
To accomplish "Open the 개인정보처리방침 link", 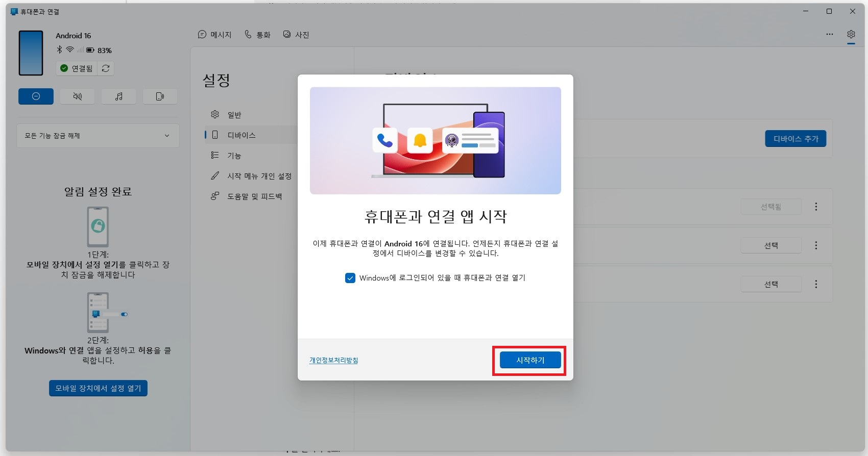I will 333,360.
